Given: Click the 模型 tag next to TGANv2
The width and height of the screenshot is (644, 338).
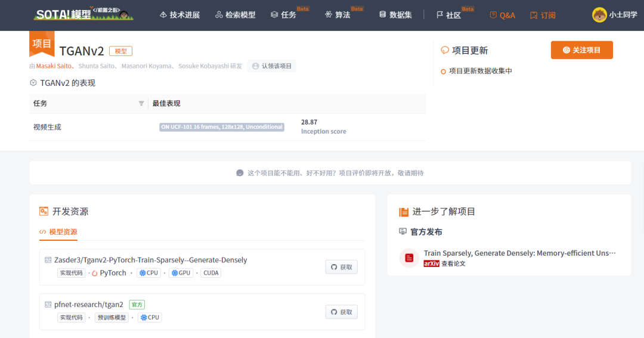Looking at the screenshot, I should coord(120,51).
